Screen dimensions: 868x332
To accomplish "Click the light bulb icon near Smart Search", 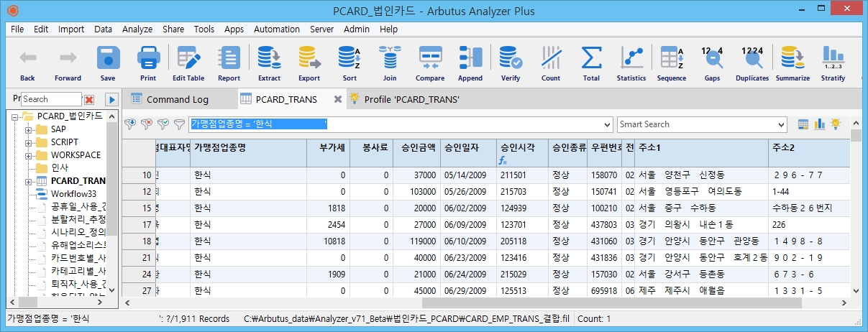I will pyautogui.click(x=836, y=124).
